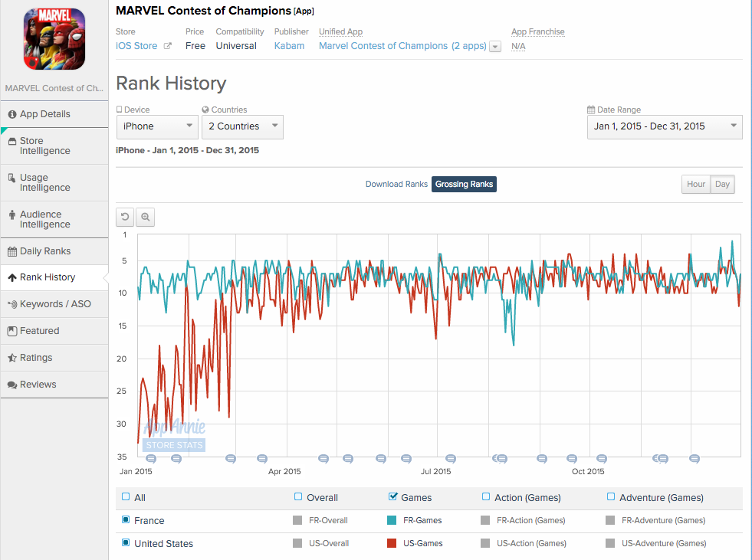Click the US-Games red color swatch
The height and width of the screenshot is (560, 752).
coord(392,543)
